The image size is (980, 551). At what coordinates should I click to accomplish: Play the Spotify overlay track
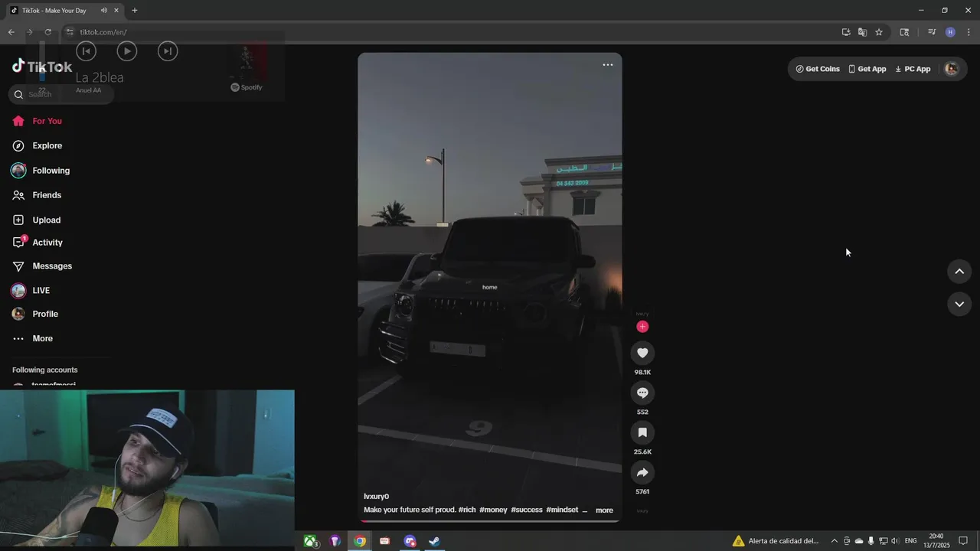126,51
